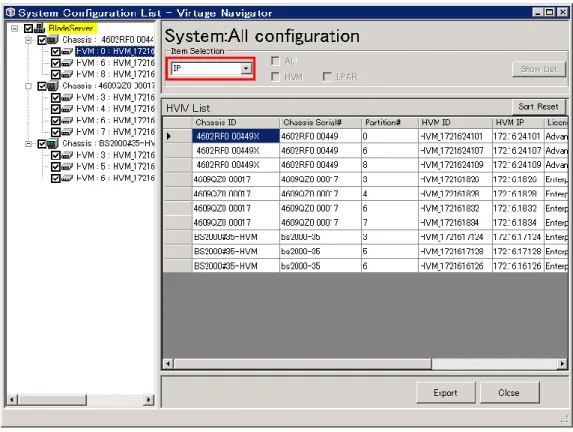
Task: Click the Chassis 4609QZ0 chassis icon
Action: (53, 86)
